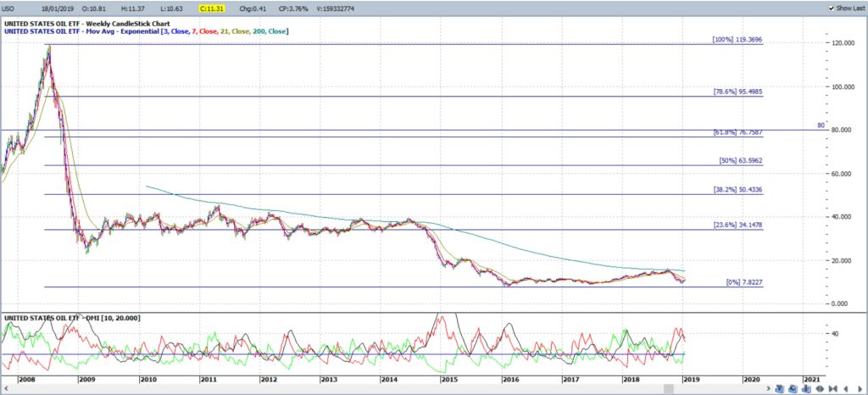
Task: Click the open price O:10.81
Action: (92, 8)
